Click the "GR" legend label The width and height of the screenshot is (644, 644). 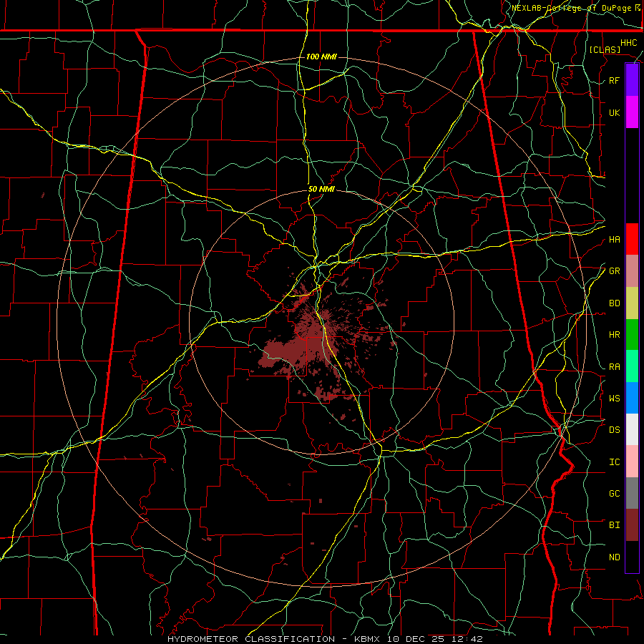click(614, 271)
